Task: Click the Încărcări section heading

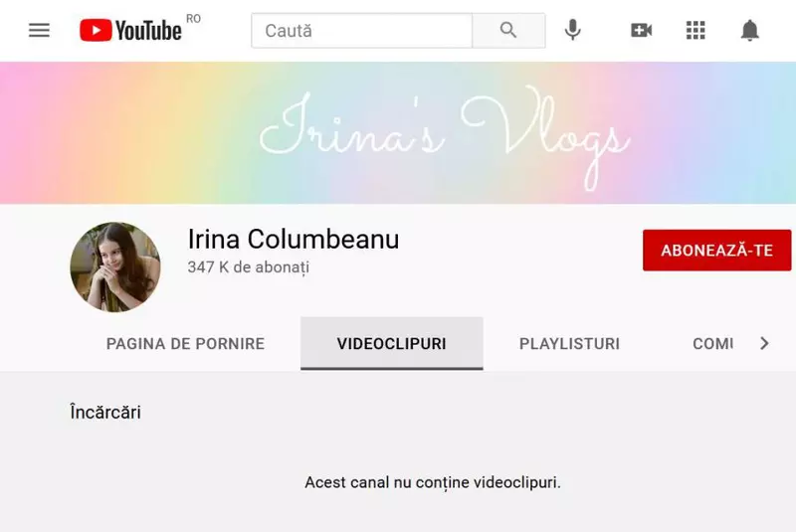Action: (x=105, y=412)
